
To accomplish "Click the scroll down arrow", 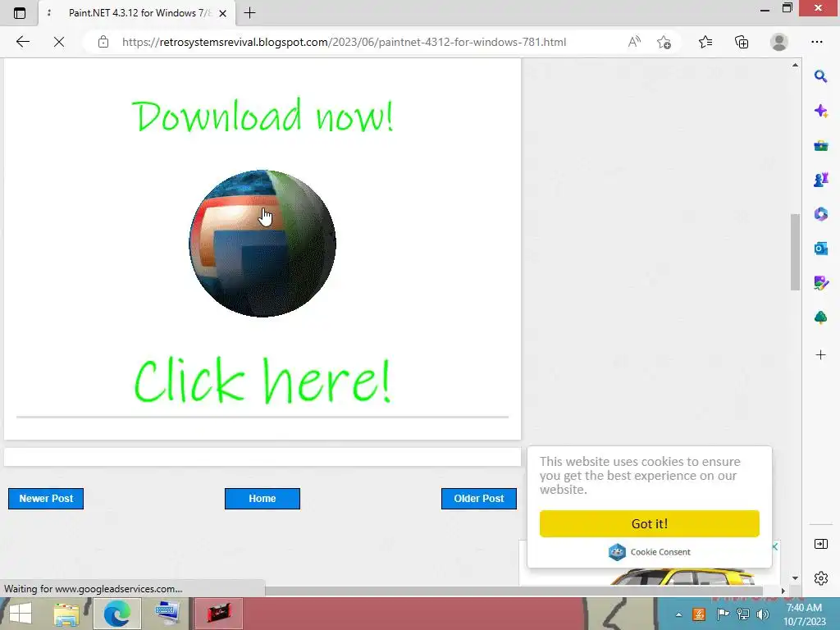I will [x=795, y=578].
